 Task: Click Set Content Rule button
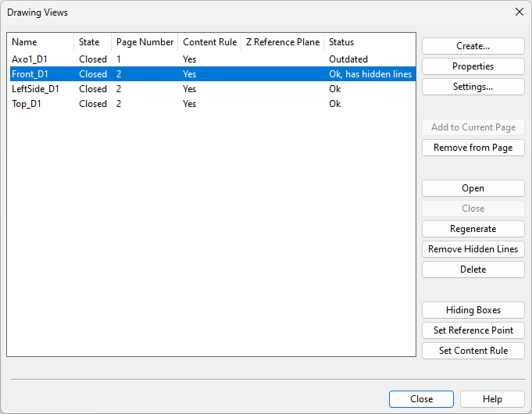coord(473,351)
